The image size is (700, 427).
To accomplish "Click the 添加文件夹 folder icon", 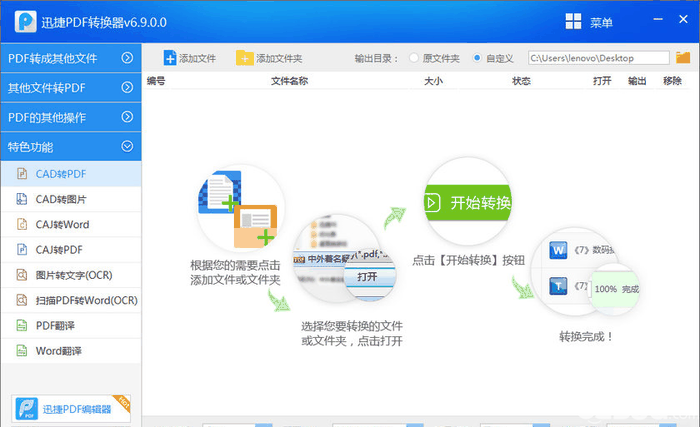I will (x=245, y=58).
